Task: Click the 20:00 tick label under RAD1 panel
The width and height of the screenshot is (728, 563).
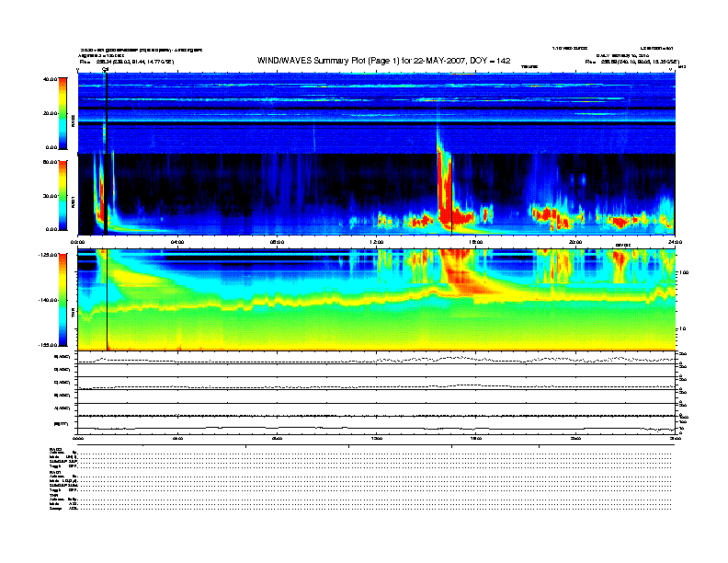Action: (575, 242)
